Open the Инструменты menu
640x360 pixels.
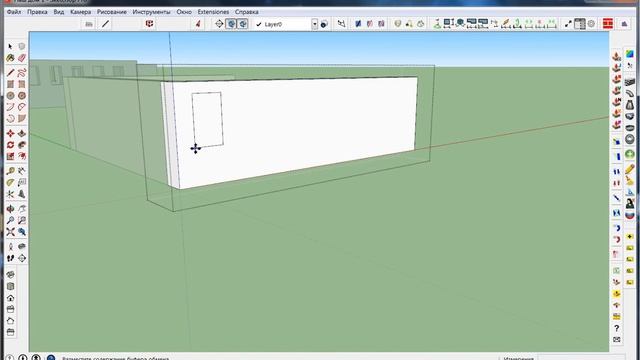point(151,12)
